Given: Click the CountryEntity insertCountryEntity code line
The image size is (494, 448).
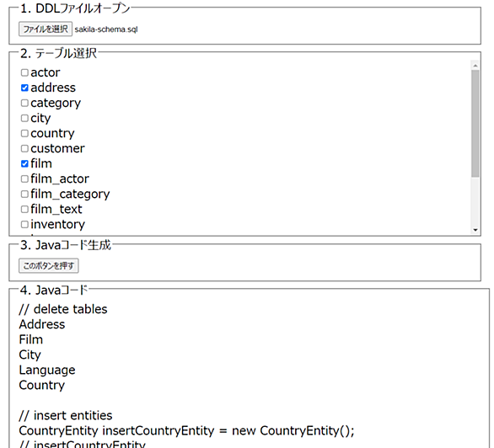Looking at the screenshot, I should coord(187,430).
